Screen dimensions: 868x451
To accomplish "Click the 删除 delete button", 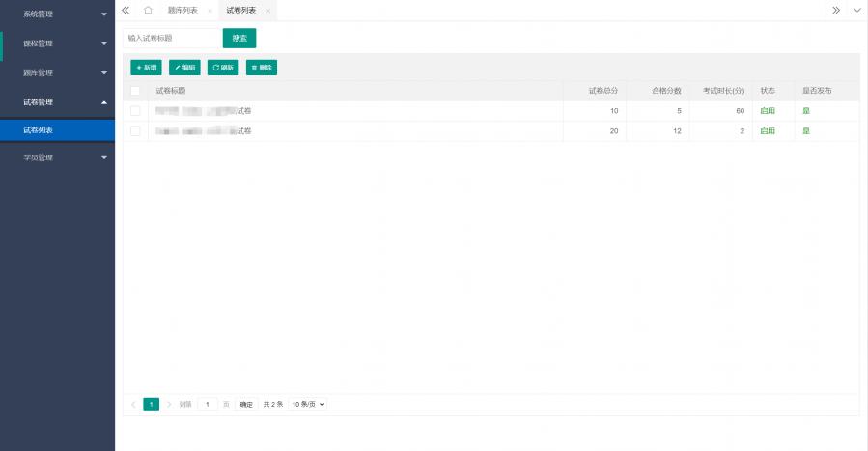I will tap(262, 68).
